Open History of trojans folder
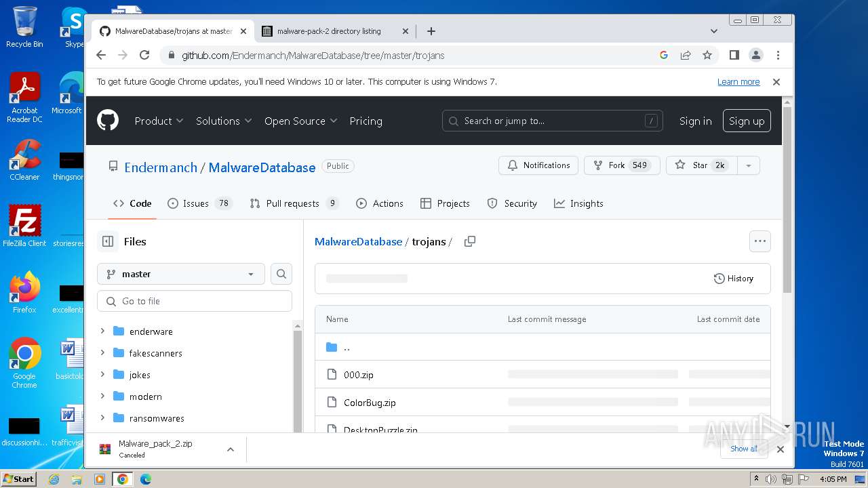The height and width of the screenshot is (488, 868). [x=734, y=279]
